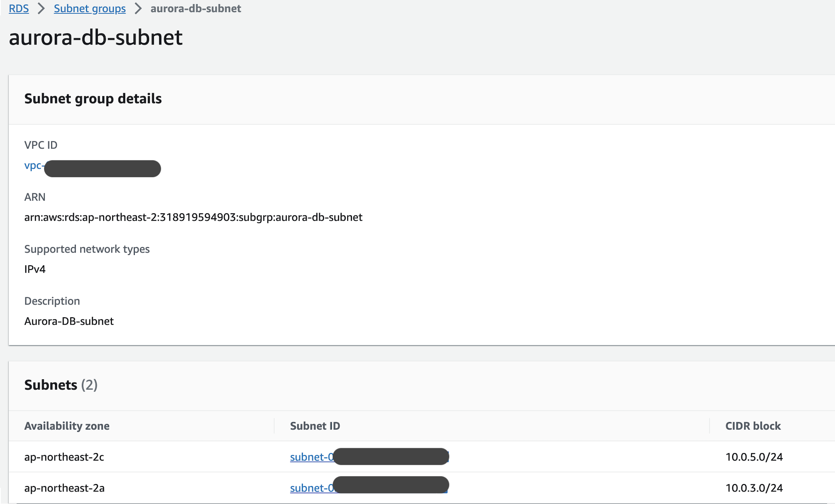Click the RDS breadcrumb link
Image resolution: width=835 pixels, height=504 pixels.
[x=19, y=8]
